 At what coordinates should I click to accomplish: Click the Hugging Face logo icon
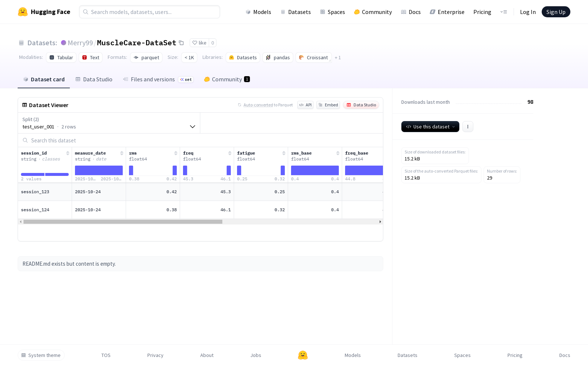[x=23, y=12]
